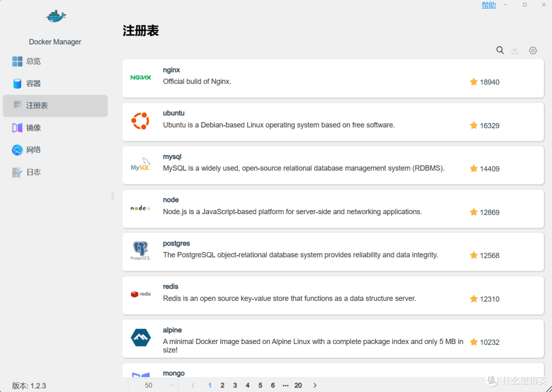Screen dimensions: 552x392
Task: Select the alpine image name
Action: (x=172, y=330)
